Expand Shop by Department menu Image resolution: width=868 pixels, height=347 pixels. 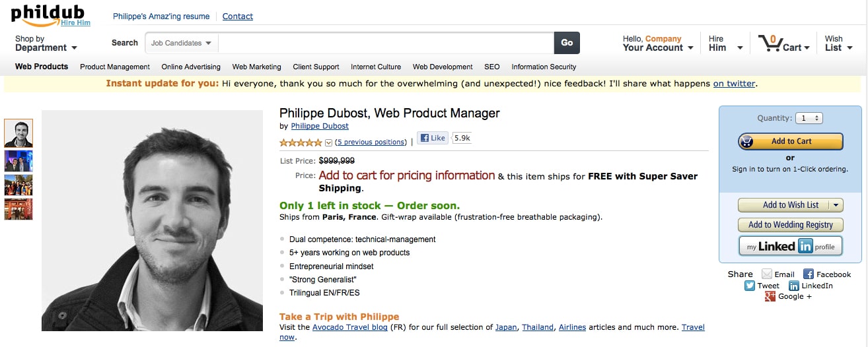(x=46, y=44)
